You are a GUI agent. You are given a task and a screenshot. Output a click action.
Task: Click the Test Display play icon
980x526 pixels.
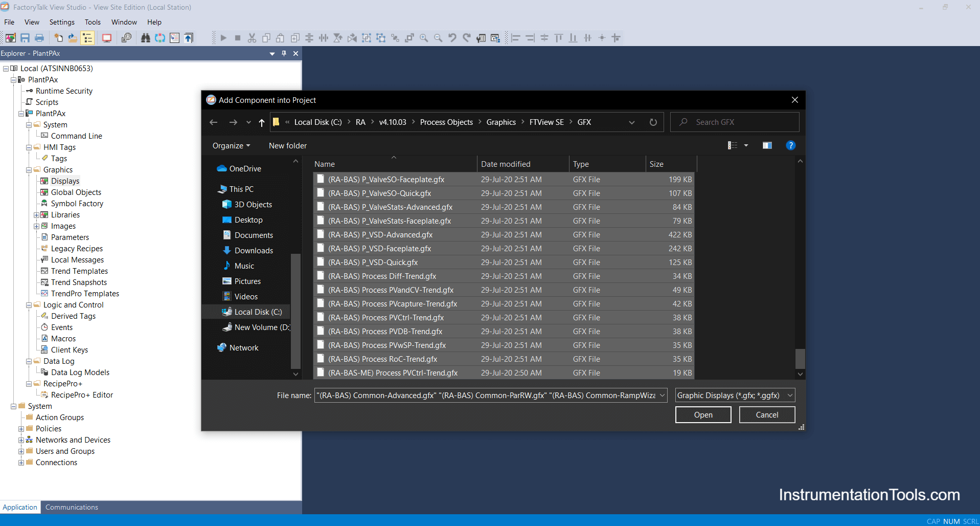tap(223, 38)
